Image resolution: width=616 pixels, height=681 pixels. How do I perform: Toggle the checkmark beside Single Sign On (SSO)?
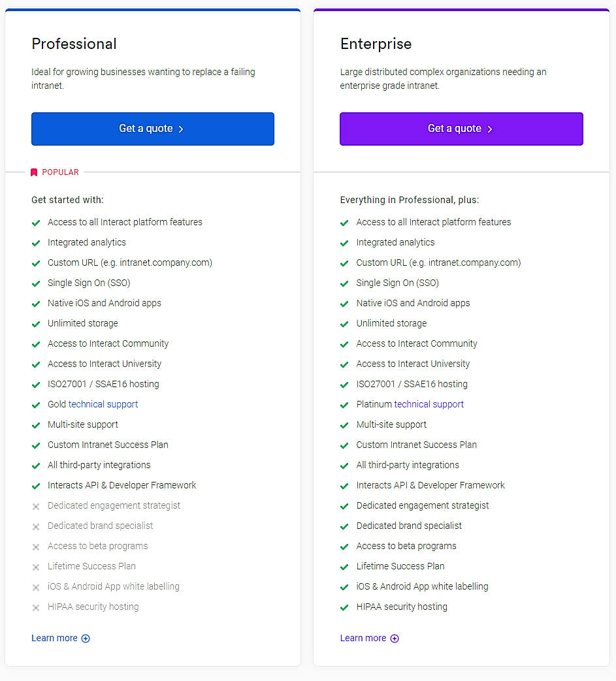36,283
